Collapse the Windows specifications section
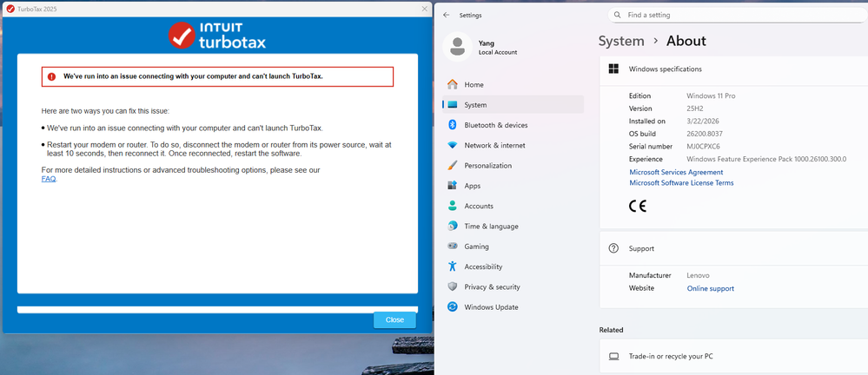This screenshot has height=375, width=868. pos(734,69)
